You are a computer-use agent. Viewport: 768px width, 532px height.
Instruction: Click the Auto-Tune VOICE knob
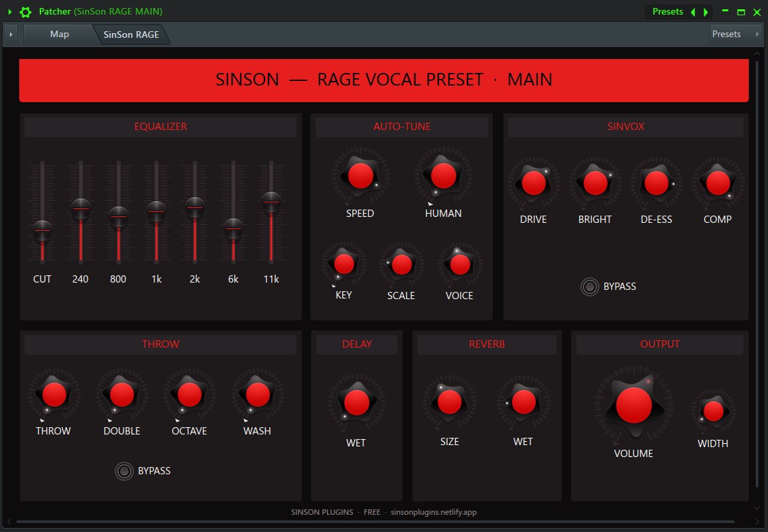pos(460,265)
